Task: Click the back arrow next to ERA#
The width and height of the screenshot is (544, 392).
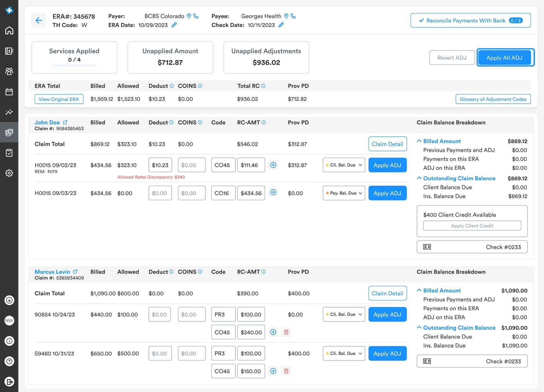Action: click(x=39, y=21)
